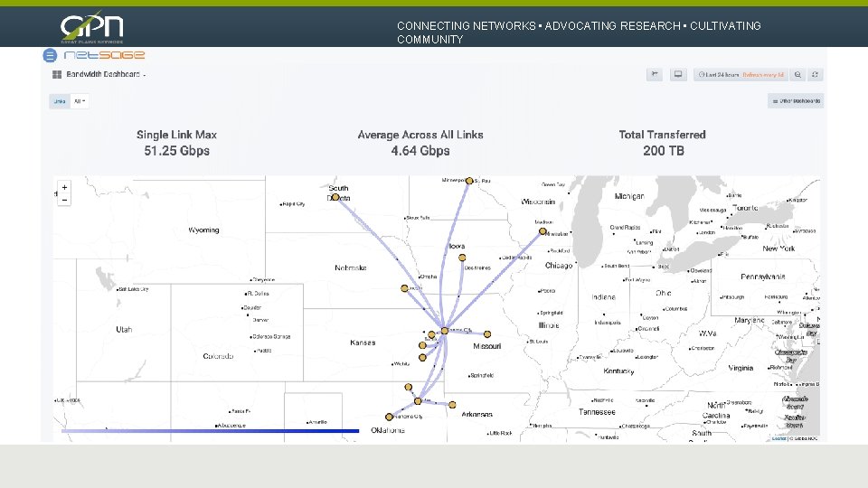The height and width of the screenshot is (488, 868).
Task: Click the Wyoming state label on map
Action: click(203, 230)
